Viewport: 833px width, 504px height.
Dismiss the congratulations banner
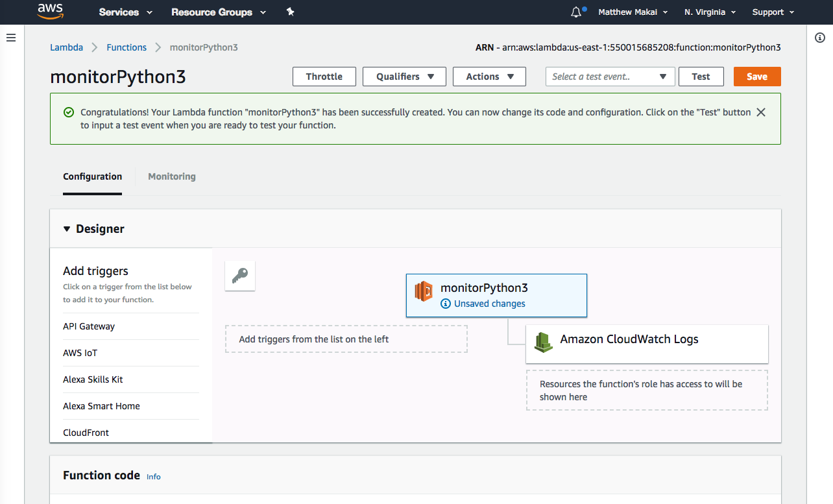(760, 112)
